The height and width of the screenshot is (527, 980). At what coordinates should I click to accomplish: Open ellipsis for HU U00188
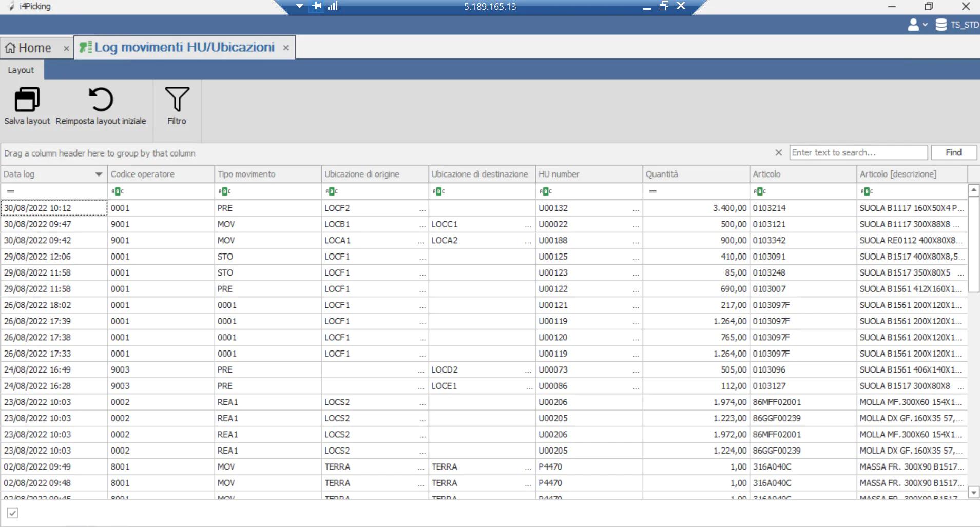636,241
